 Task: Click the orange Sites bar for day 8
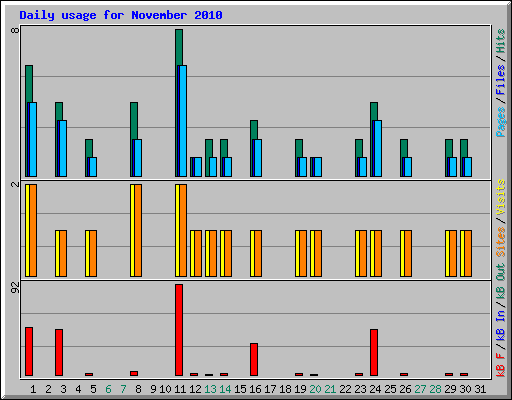click(x=138, y=230)
